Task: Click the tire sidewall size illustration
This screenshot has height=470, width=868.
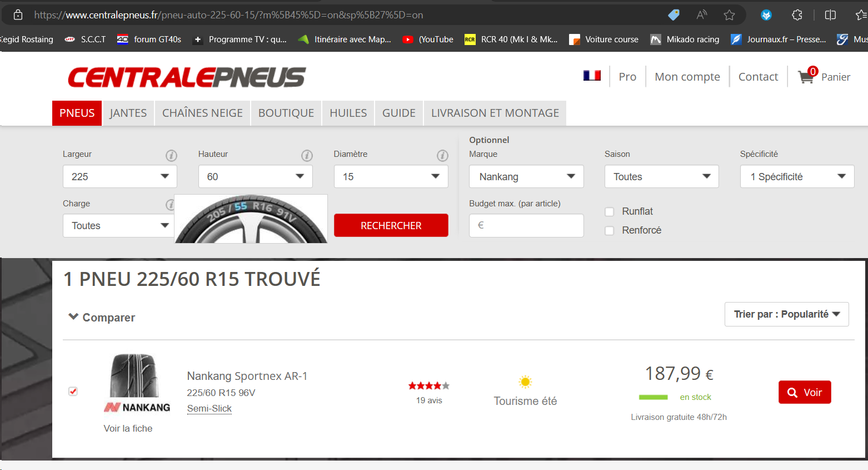Action: [251, 219]
